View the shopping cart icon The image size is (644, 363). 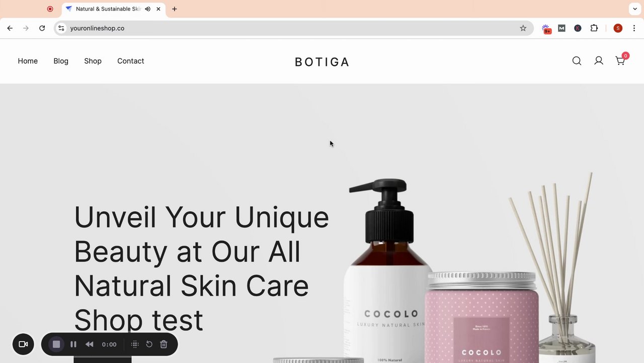pyautogui.click(x=620, y=61)
